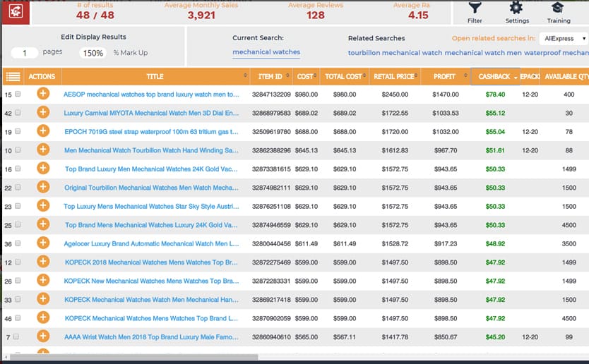Click plus icon for KOPECK New Mechanical row
This screenshot has height=364, width=589.
click(43, 280)
